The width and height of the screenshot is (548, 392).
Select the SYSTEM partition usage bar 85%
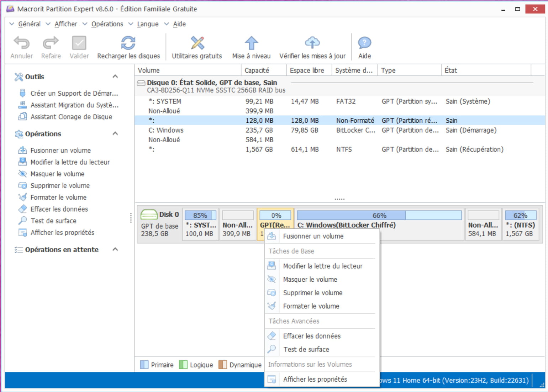tap(200, 215)
